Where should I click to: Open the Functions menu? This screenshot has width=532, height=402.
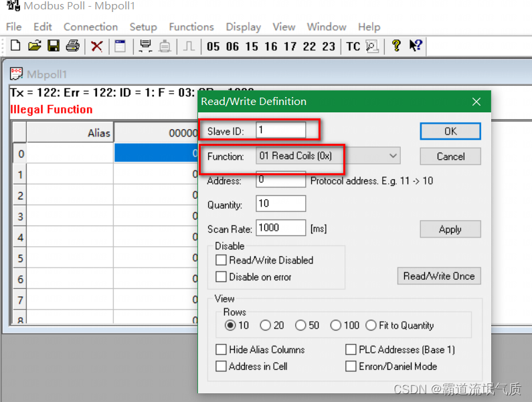point(191,27)
